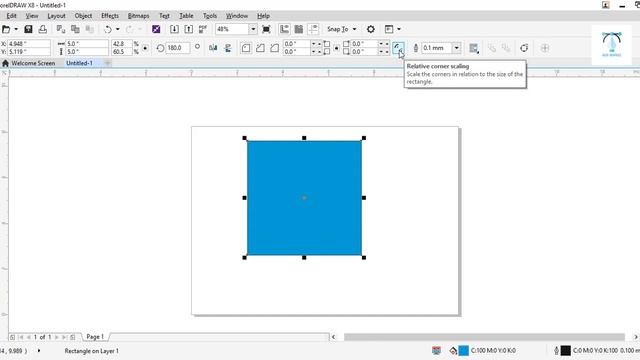Click the Paste icon in toolbar
Image resolution: width=640 pixels, height=360 pixels.
point(89,29)
